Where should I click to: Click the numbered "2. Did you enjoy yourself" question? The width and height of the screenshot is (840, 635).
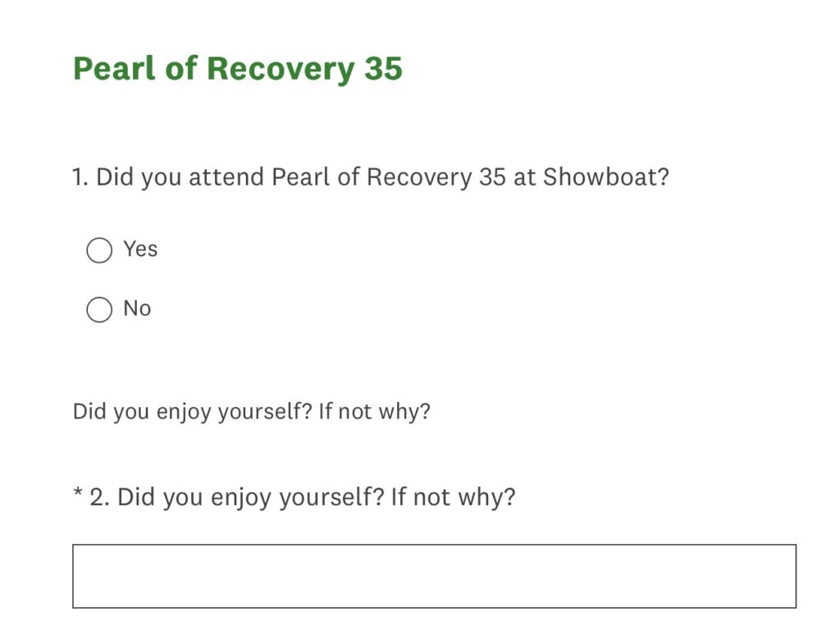[x=316, y=497]
